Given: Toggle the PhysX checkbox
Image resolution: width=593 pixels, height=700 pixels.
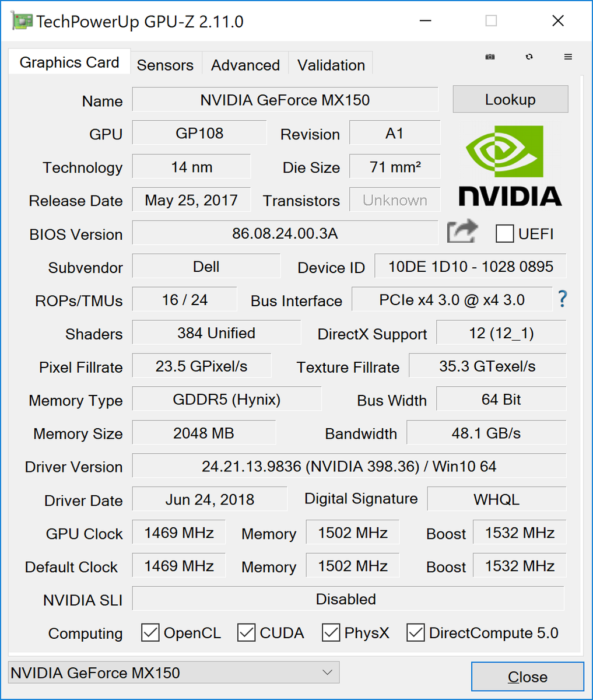Looking at the screenshot, I should [331, 632].
